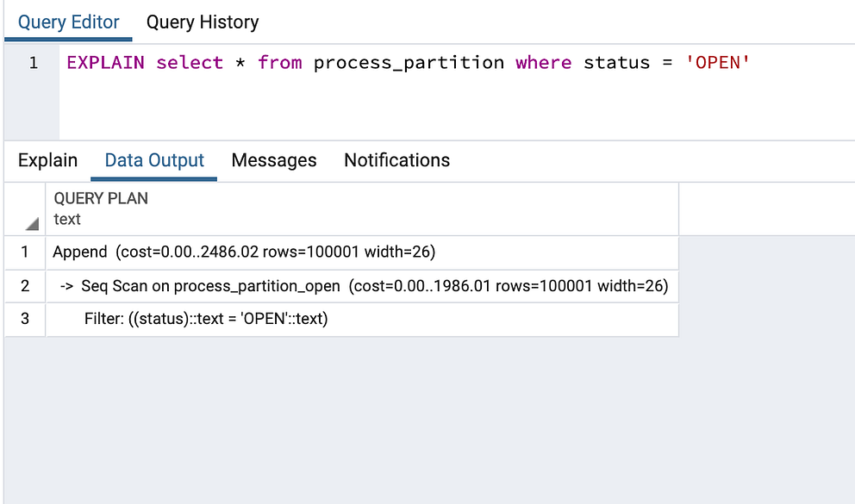The width and height of the screenshot is (855, 504).
Task: Click row number 3 in the results grid
Action: (x=23, y=319)
